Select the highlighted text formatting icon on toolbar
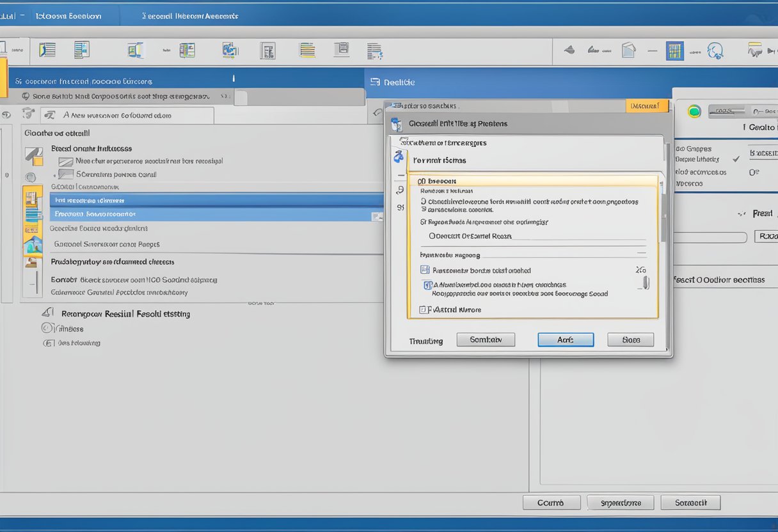 [x=307, y=49]
